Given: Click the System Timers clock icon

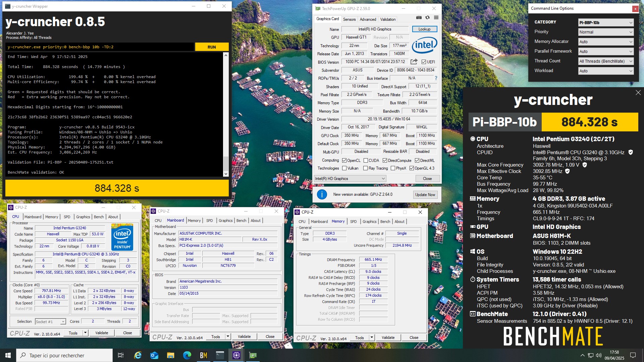Looking at the screenshot, I should coord(473,279).
